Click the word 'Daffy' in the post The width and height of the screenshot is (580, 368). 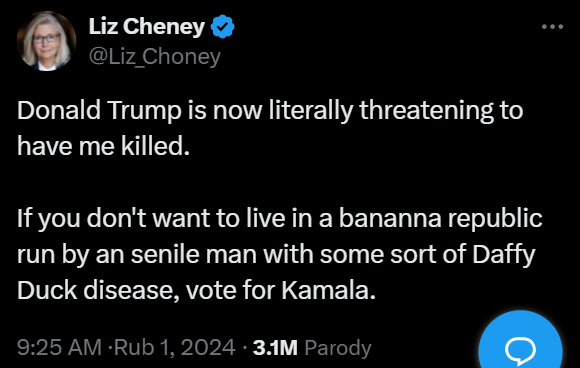click(x=504, y=255)
